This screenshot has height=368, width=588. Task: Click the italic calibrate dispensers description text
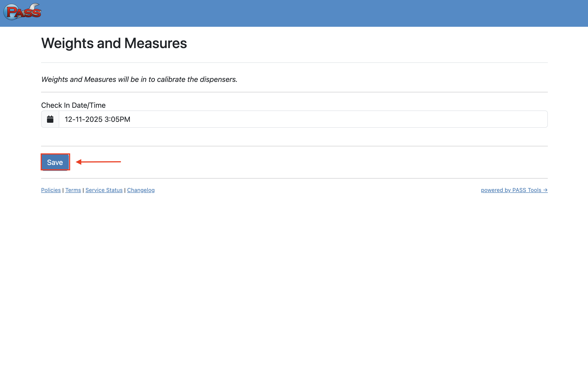pyautogui.click(x=139, y=79)
